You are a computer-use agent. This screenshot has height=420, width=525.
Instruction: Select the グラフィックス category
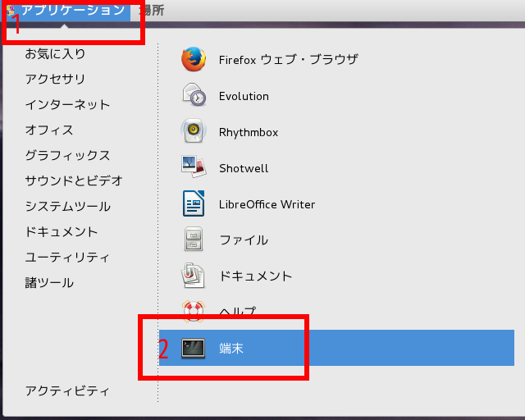(x=67, y=155)
